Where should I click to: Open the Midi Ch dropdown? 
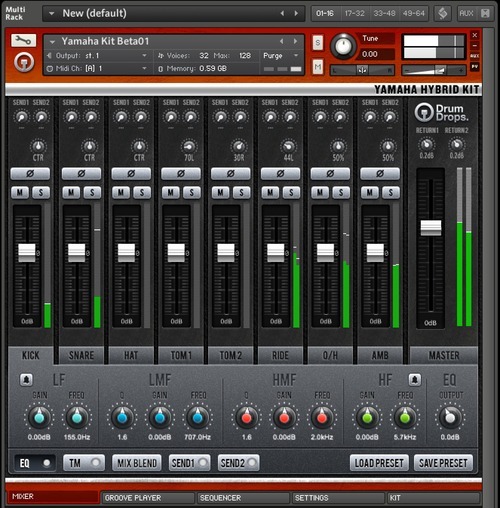tap(144, 68)
